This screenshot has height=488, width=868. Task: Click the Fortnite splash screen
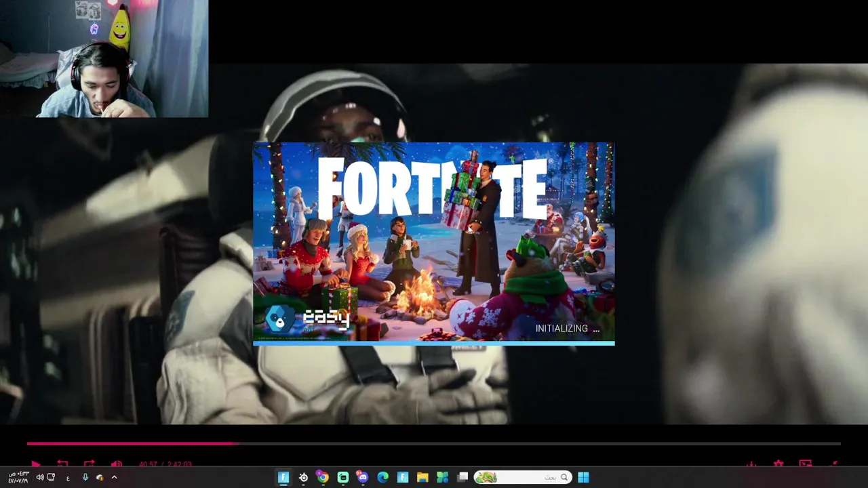434,244
